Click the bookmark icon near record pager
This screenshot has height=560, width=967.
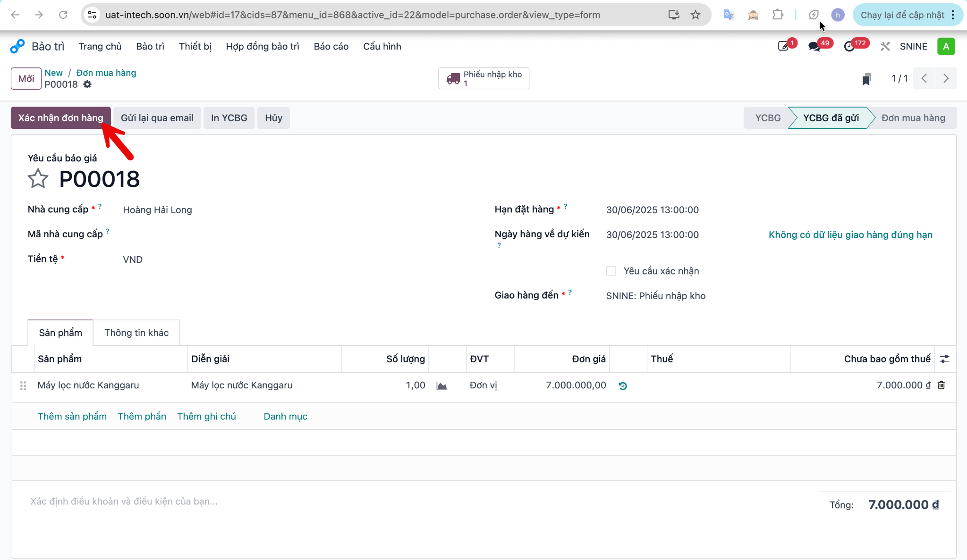866,79
